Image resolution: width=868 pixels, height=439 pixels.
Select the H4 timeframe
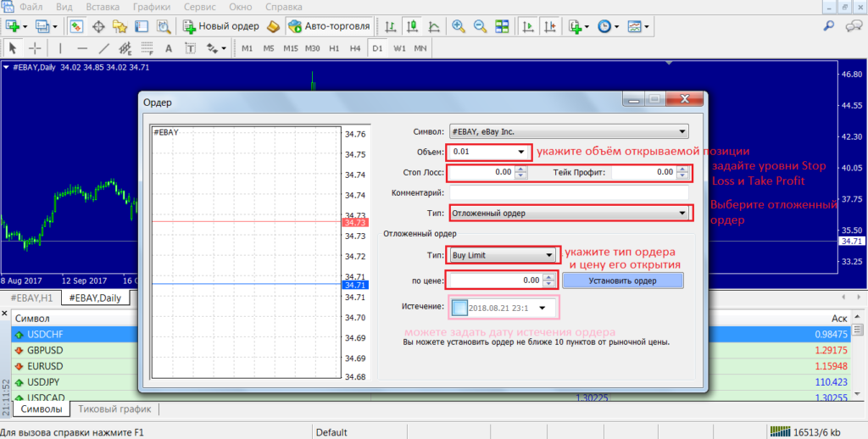click(355, 48)
